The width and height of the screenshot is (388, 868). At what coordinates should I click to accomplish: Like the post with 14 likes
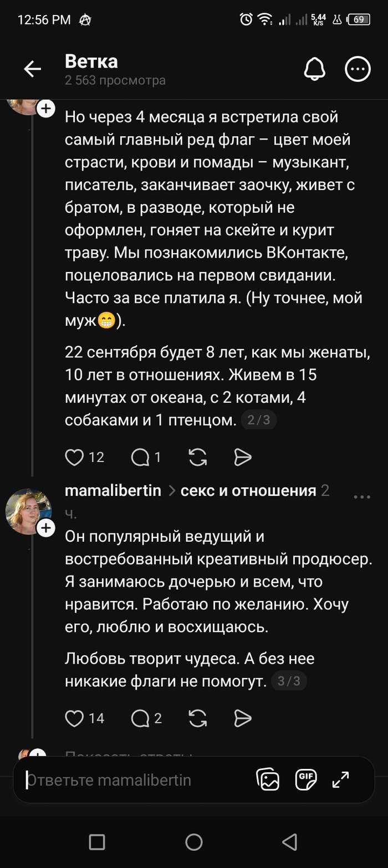click(x=74, y=718)
